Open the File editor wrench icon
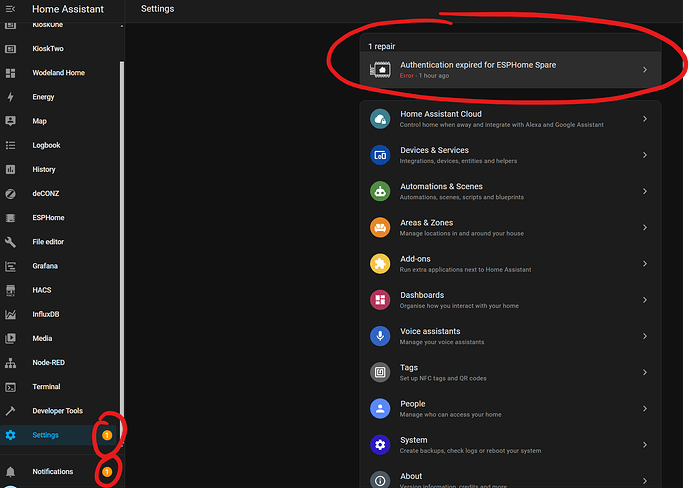This screenshot has height=488, width=690. click(x=10, y=242)
